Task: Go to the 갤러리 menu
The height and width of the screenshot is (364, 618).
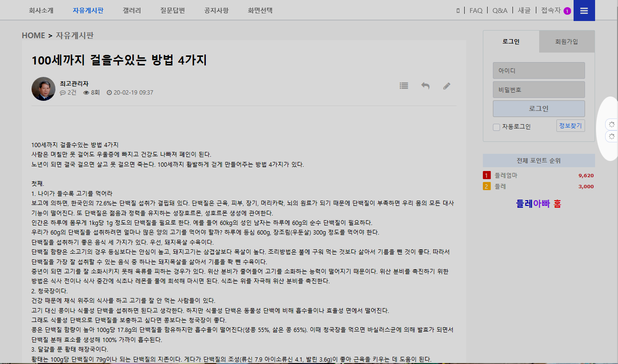Action: point(132,10)
